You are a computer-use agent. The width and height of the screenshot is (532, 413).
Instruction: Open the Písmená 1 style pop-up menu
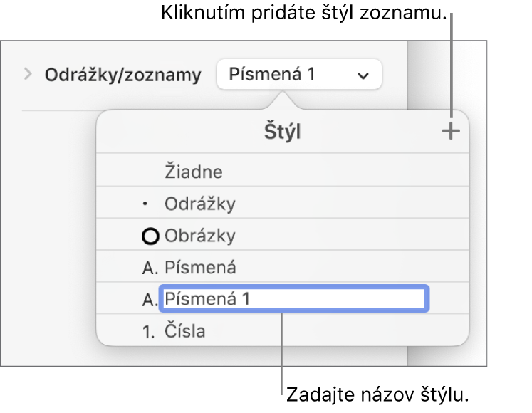(298, 74)
